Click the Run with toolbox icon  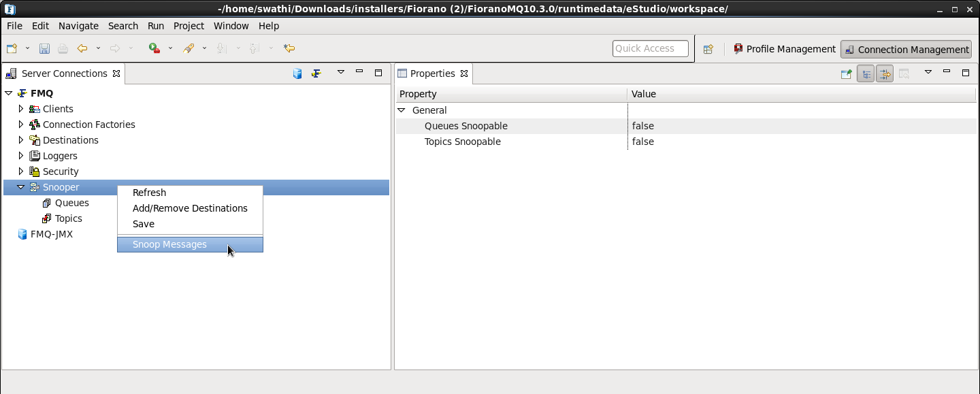point(154,48)
